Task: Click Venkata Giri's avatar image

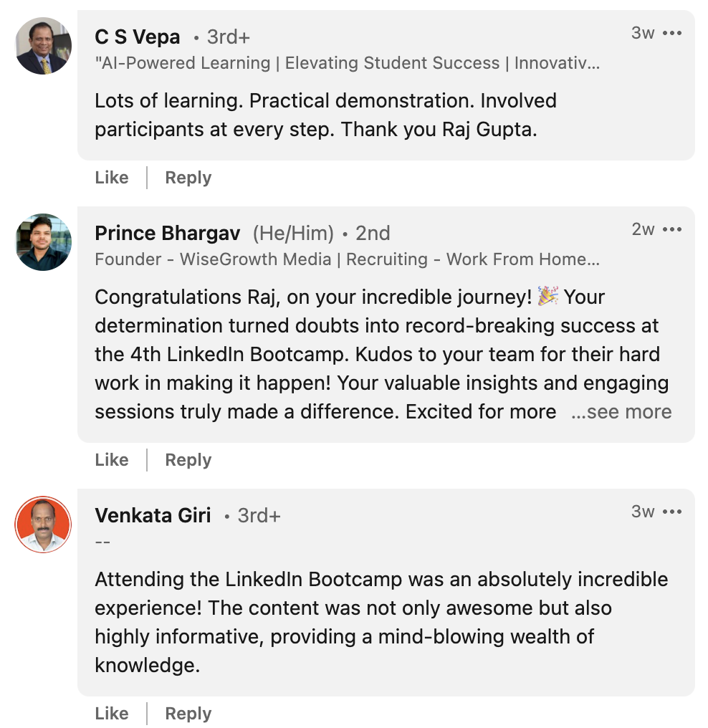Action: pyautogui.click(x=44, y=525)
